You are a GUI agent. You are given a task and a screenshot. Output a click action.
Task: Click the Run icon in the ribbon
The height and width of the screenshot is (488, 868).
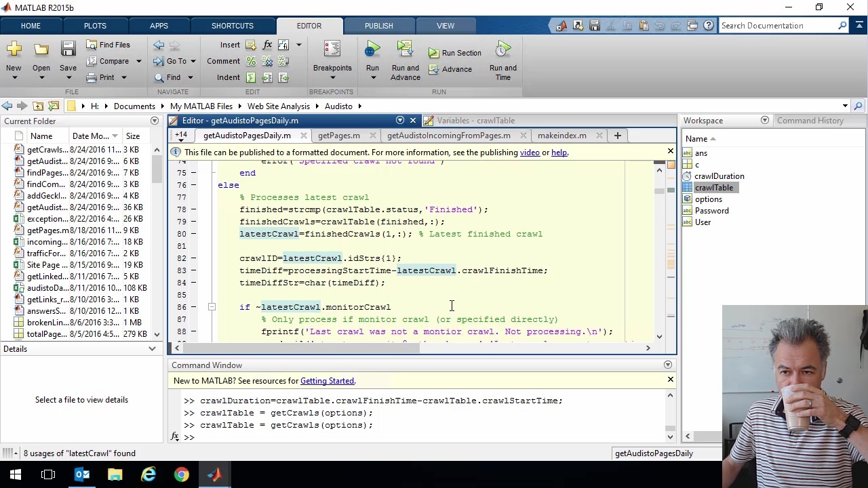[372, 49]
